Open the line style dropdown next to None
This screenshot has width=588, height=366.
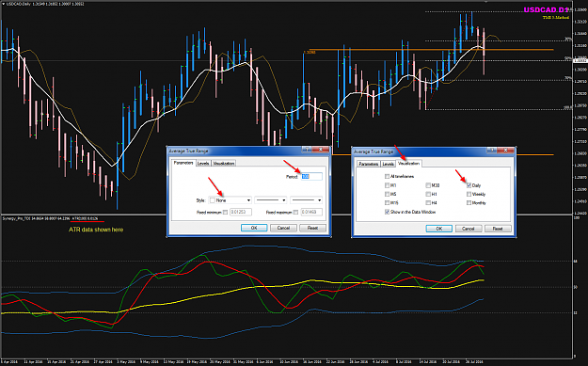270,200
